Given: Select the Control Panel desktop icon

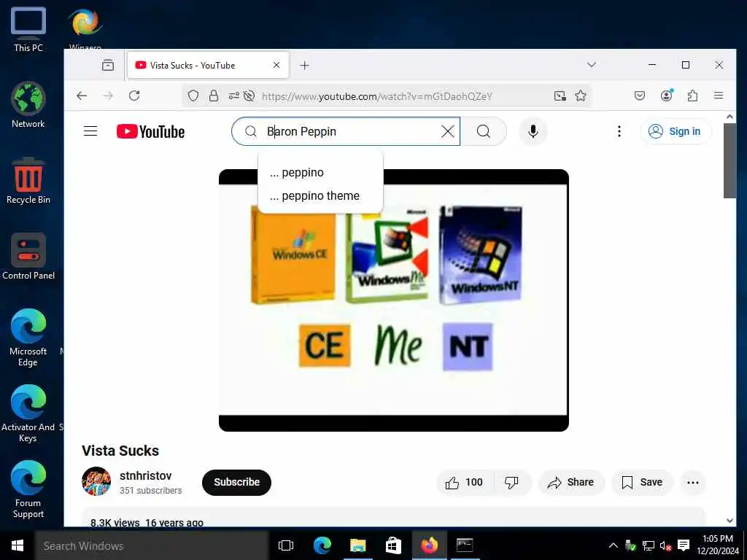Looking at the screenshot, I should 28,257.
